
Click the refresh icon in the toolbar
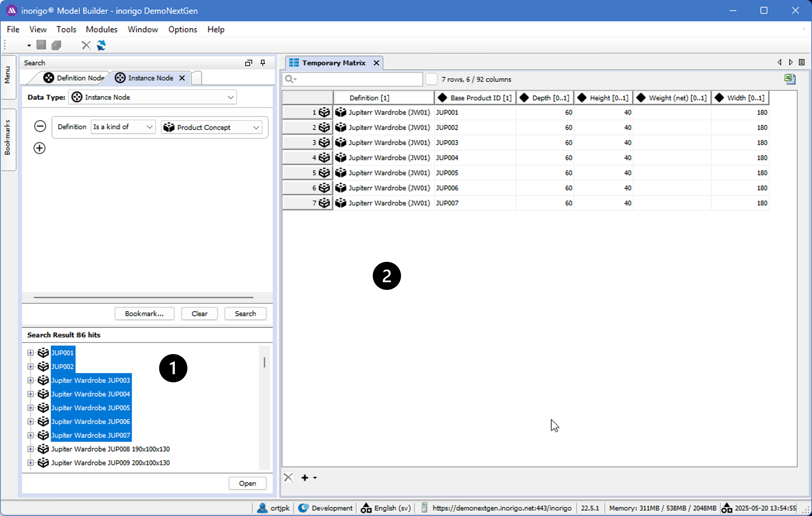[101, 45]
